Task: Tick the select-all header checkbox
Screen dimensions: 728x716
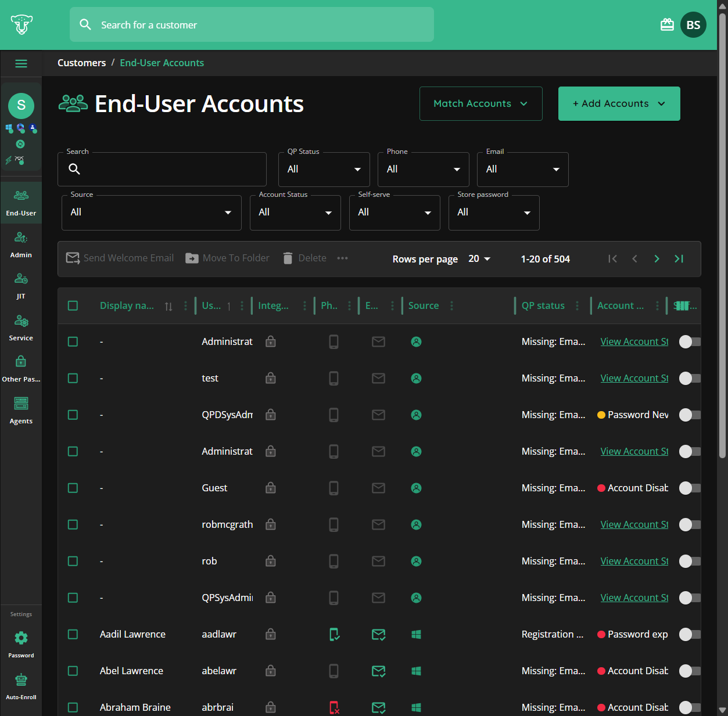Action: (x=73, y=305)
